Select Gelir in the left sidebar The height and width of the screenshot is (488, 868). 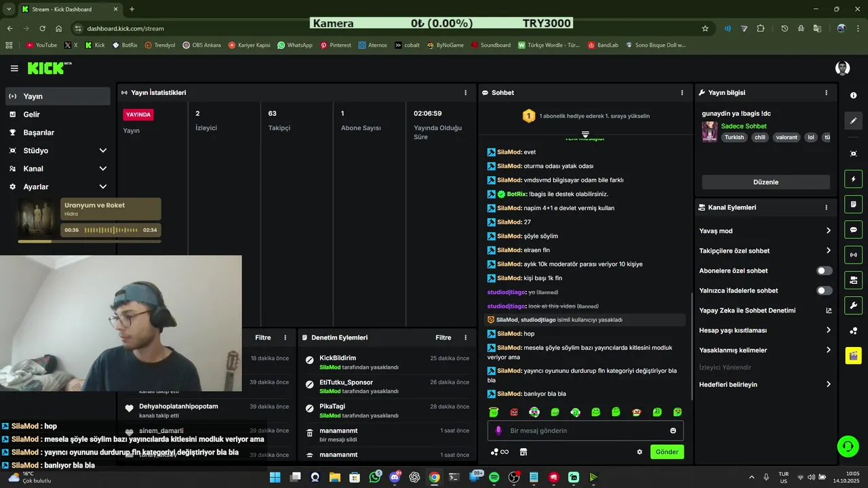(58, 115)
